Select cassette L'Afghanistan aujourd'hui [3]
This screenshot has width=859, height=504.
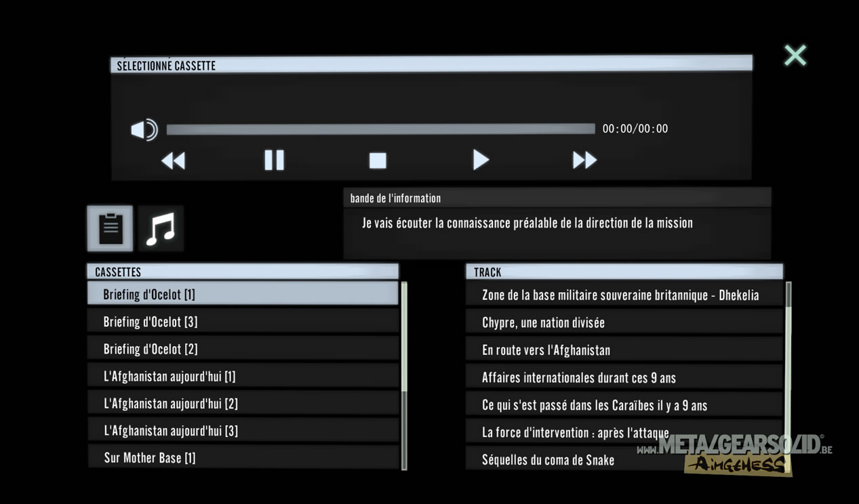[243, 430]
